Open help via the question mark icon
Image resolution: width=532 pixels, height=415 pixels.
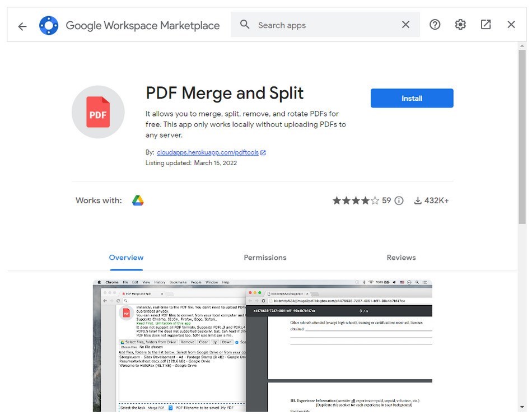pyautogui.click(x=435, y=24)
